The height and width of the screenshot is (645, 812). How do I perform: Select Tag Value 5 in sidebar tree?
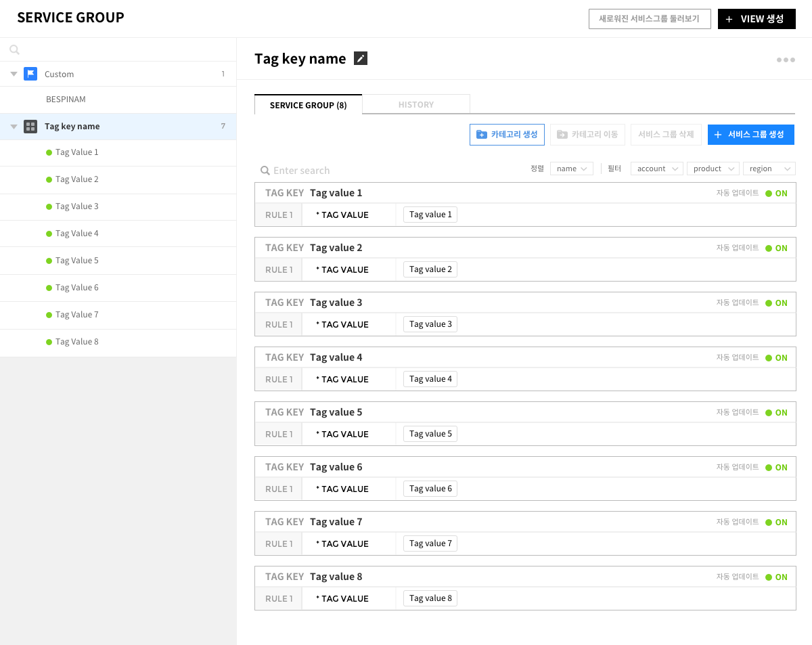[x=77, y=261]
